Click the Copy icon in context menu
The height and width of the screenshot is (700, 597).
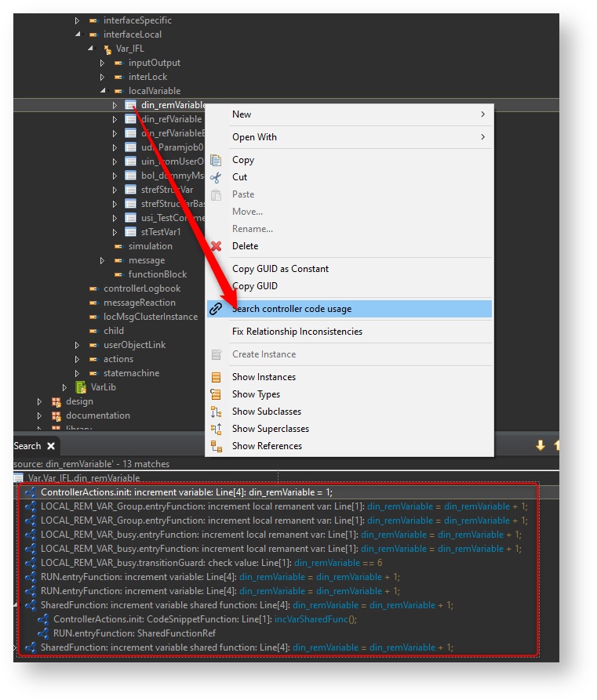[216, 160]
